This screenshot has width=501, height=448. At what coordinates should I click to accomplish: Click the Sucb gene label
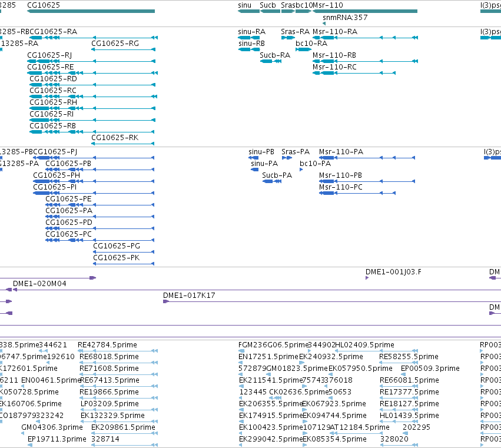coord(268,5)
